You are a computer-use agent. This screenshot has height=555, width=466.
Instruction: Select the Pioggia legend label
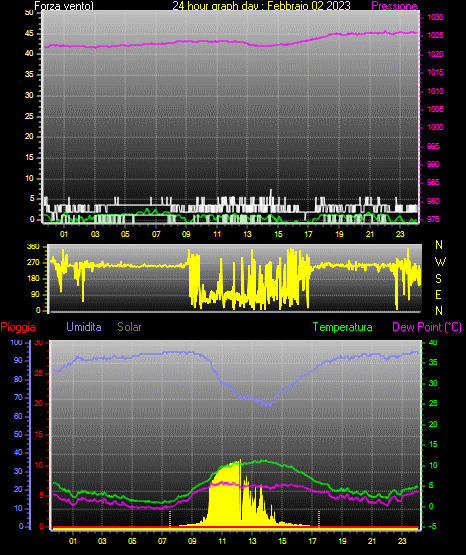[x=18, y=327]
